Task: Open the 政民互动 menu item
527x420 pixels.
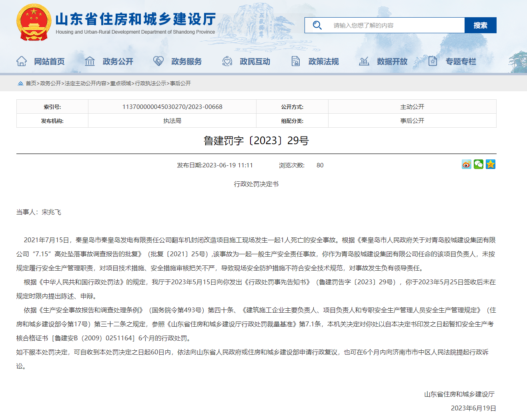Action: [255, 61]
